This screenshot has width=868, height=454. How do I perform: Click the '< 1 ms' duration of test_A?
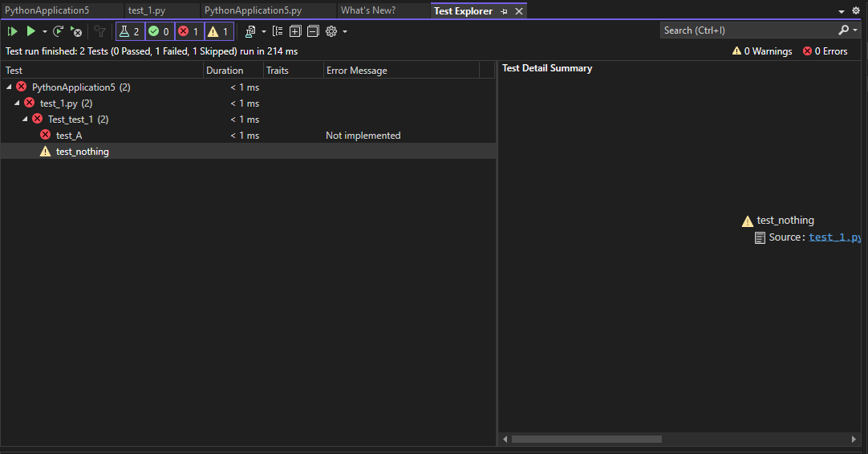[245, 135]
